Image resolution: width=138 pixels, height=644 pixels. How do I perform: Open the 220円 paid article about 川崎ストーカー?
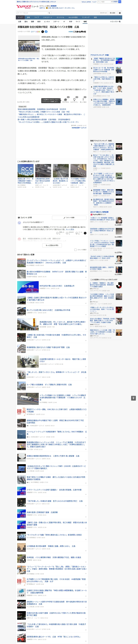[102, 219]
